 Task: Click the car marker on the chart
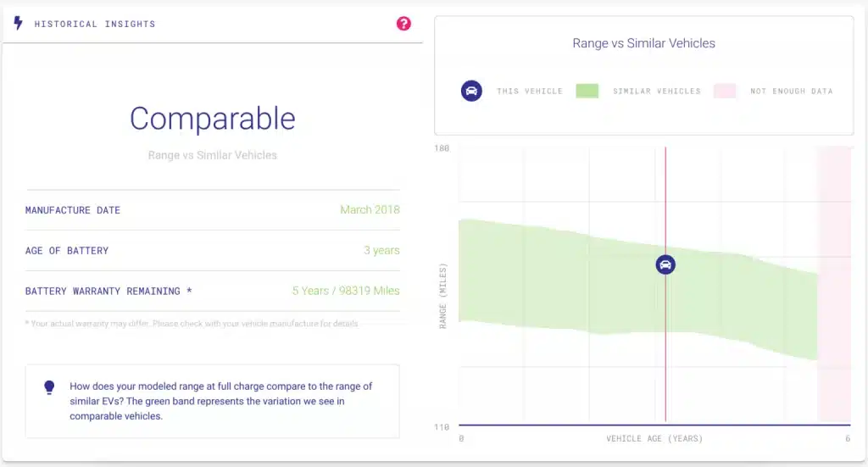pyautogui.click(x=665, y=264)
